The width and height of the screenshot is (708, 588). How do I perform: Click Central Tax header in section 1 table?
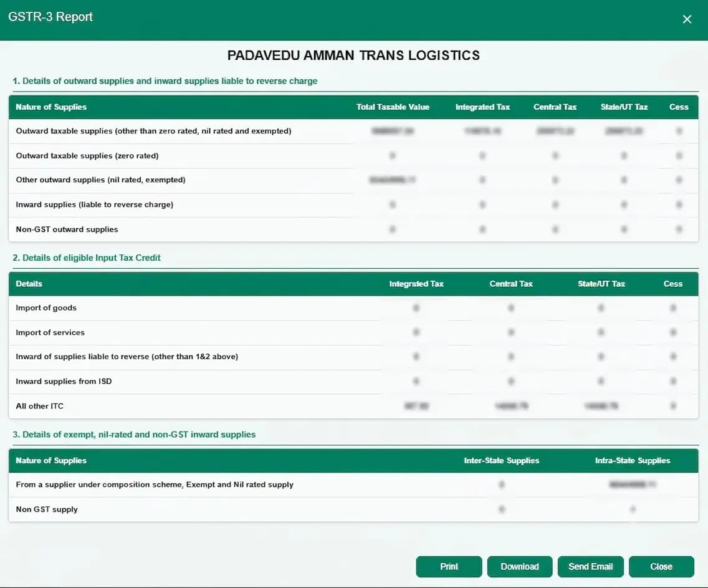(x=555, y=107)
